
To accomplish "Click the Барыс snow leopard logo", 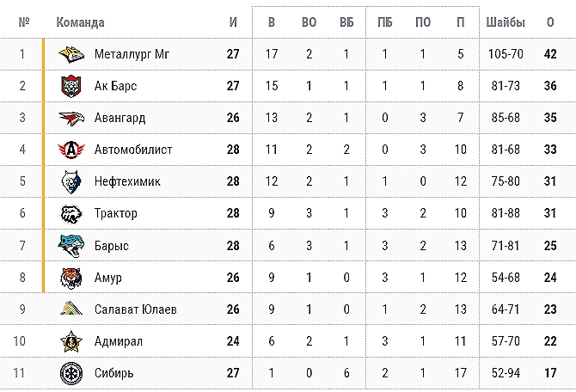I will click(70, 246).
